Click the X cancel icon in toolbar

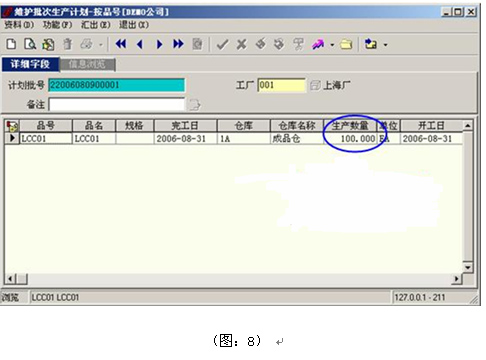tap(242, 44)
